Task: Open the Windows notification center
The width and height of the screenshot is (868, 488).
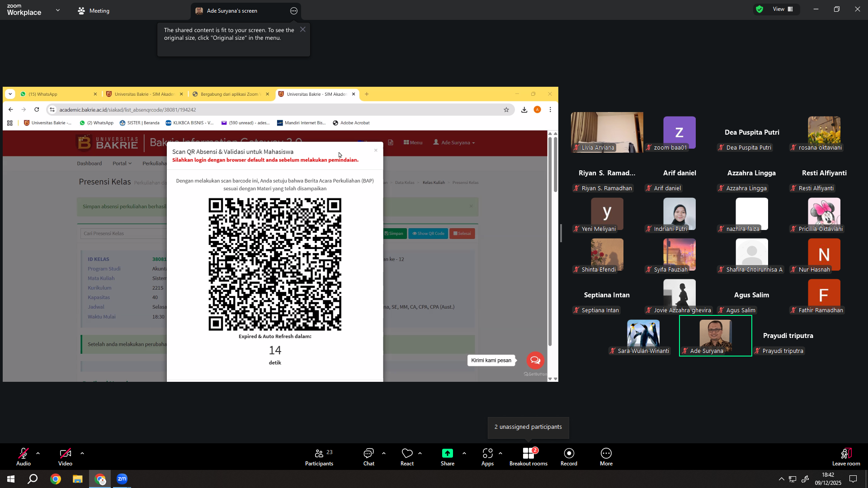Action: [x=853, y=479]
